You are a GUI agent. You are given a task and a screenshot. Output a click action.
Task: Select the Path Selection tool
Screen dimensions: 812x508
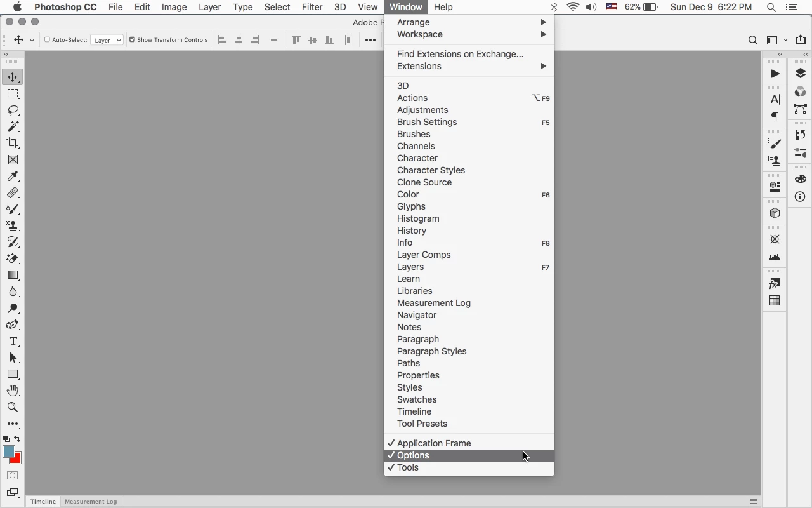13,358
